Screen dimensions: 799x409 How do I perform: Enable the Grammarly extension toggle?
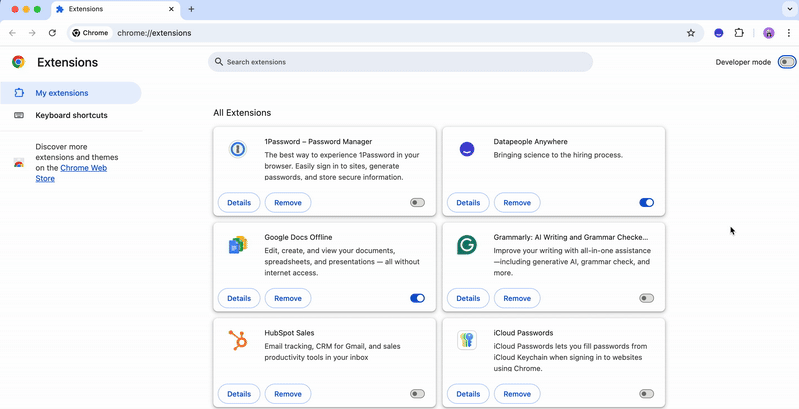(647, 298)
